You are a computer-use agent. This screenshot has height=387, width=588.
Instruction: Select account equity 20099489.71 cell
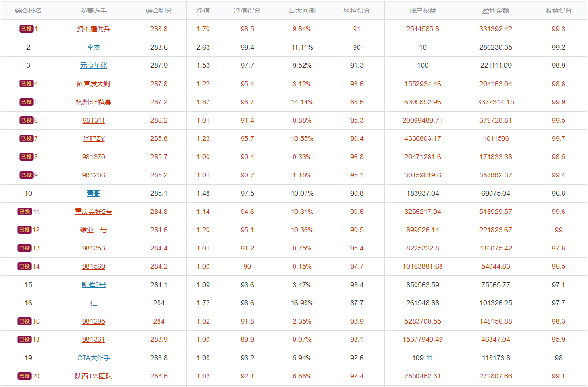click(423, 120)
